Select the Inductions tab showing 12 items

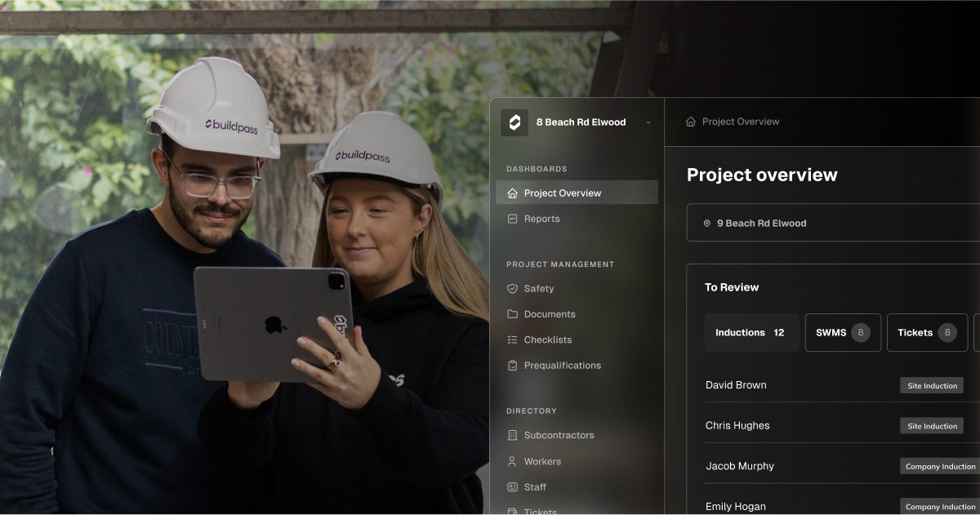coord(751,332)
